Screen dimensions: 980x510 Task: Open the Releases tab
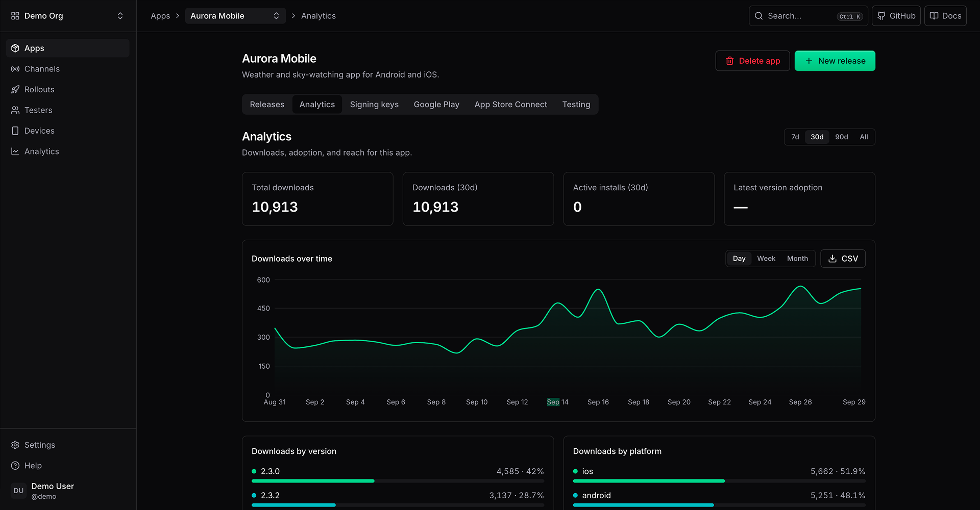pos(267,105)
